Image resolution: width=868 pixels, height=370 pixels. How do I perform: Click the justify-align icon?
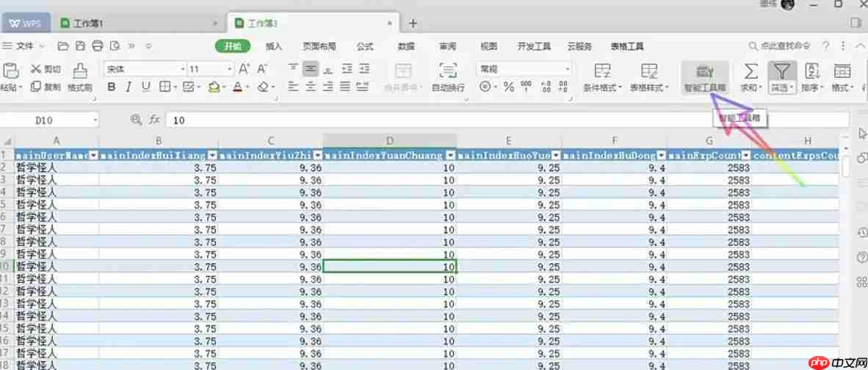click(346, 87)
